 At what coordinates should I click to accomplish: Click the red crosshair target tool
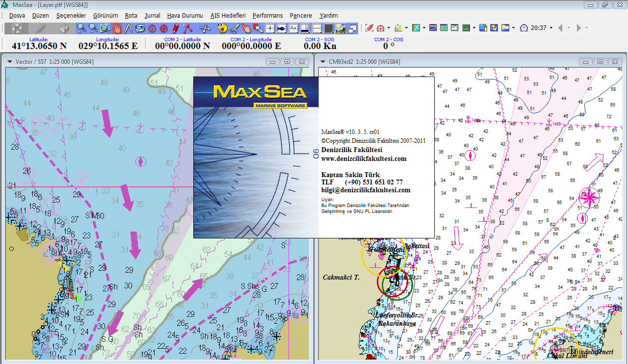(x=164, y=28)
